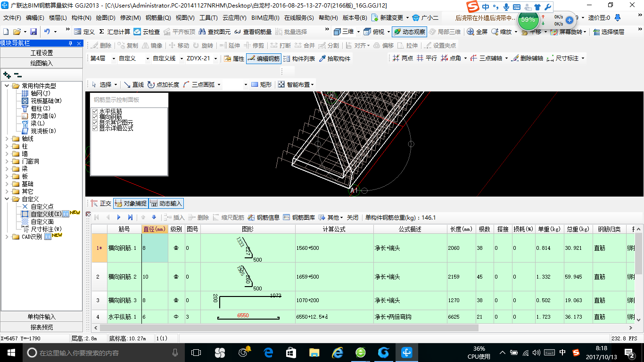Toggle 水平纵筋 checkbox

95,111
